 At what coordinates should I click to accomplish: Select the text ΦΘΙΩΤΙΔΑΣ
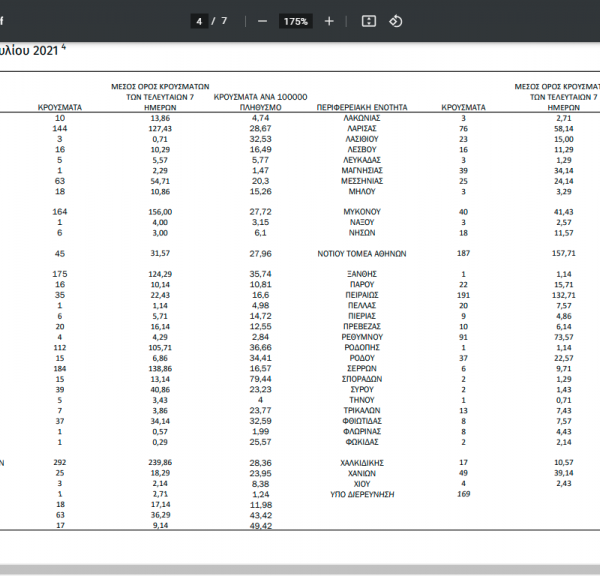click(x=362, y=421)
